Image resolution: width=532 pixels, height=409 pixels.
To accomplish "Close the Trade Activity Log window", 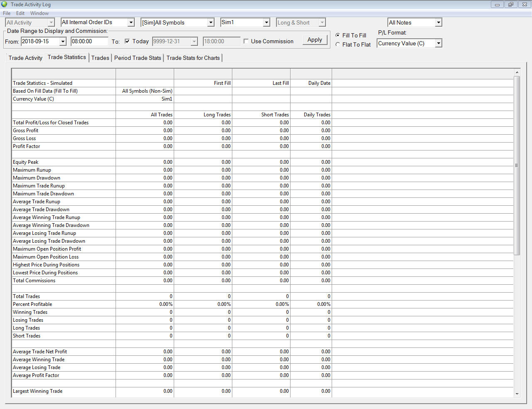I will point(524,5).
